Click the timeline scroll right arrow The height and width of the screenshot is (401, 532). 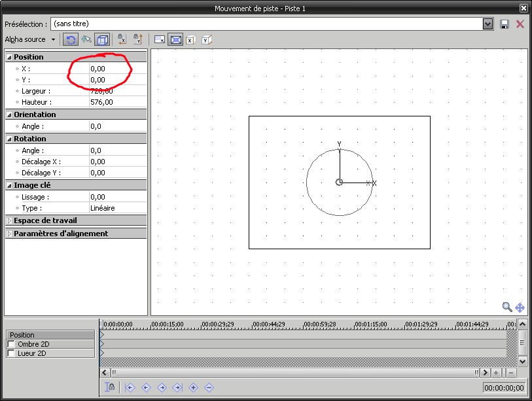[486, 372]
